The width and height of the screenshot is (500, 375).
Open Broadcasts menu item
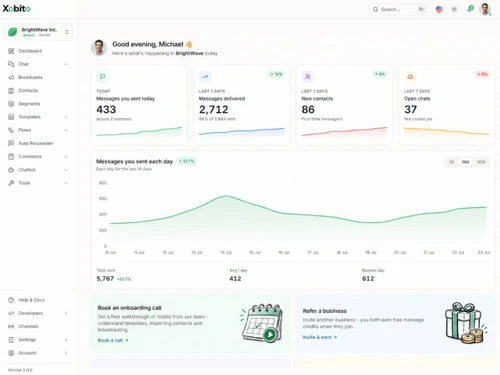pos(37,77)
